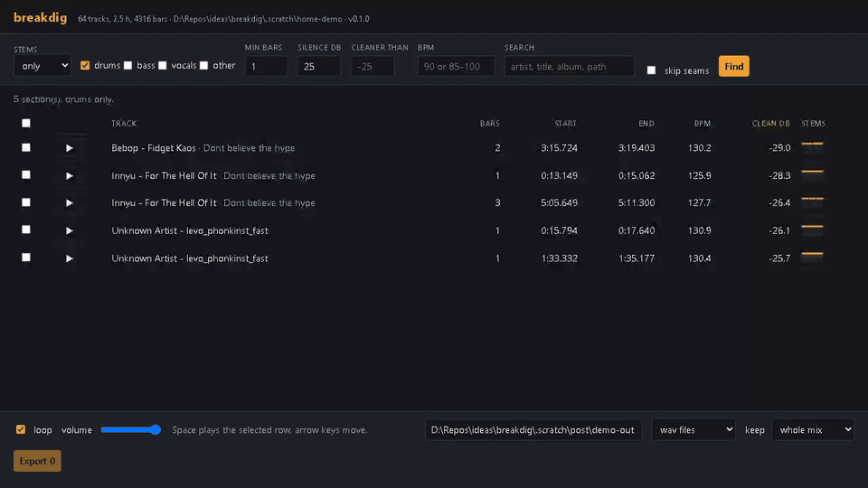This screenshot has height=488, width=868.
Task: Click the 0:13.149 start time
Action: point(559,175)
